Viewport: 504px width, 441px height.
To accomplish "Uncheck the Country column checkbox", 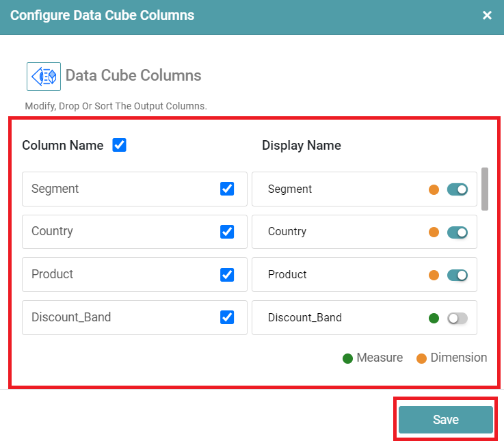I will 227,232.
